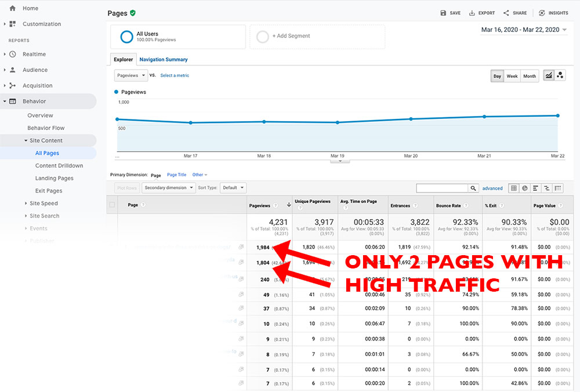
Task: Click the Share report icon
Action: click(506, 13)
